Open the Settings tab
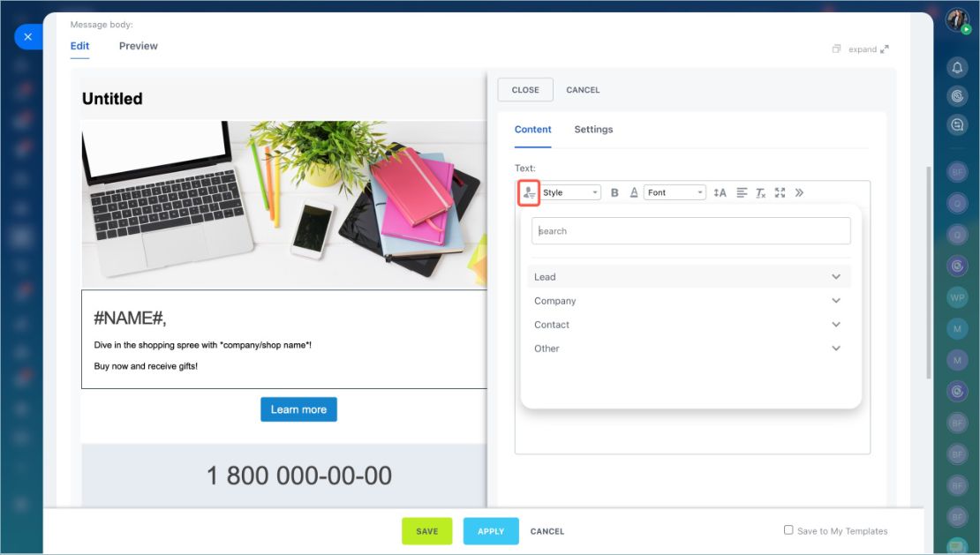This screenshot has height=555, width=980. (594, 129)
